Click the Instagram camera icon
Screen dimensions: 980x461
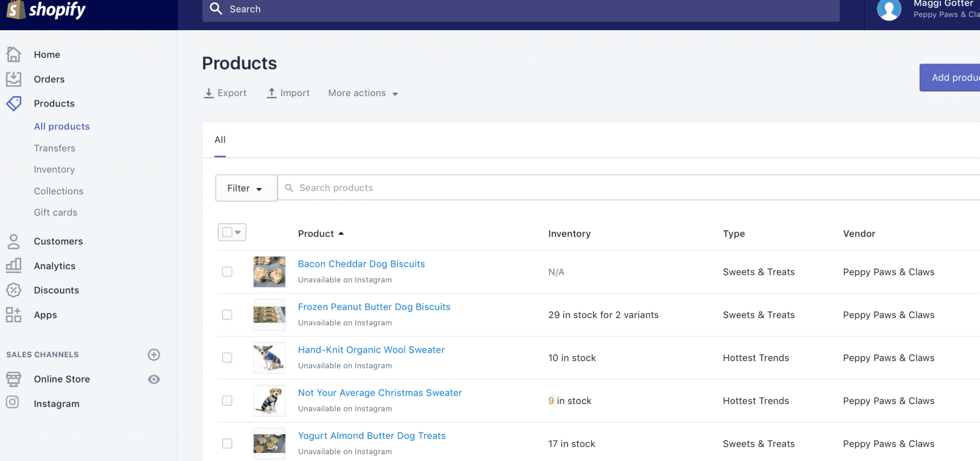[x=12, y=402]
